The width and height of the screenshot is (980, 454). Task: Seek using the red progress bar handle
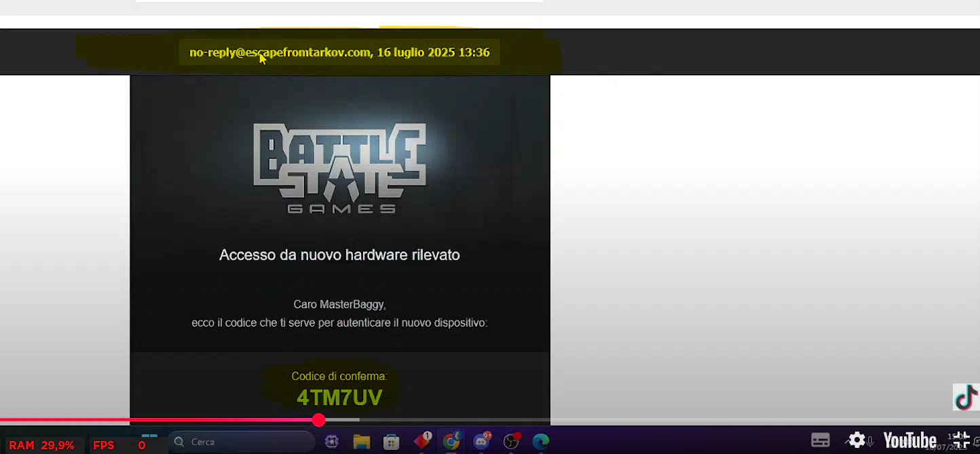click(319, 420)
